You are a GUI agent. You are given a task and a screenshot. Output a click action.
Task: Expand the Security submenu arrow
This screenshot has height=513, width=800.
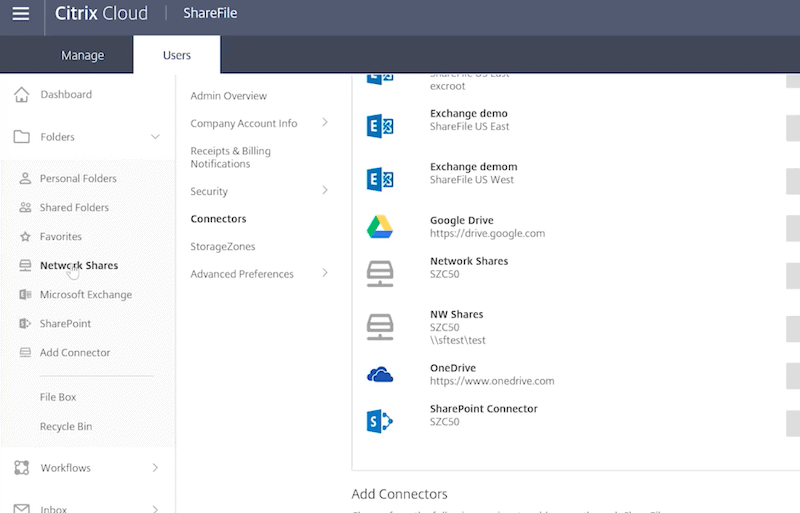click(x=325, y=190)
